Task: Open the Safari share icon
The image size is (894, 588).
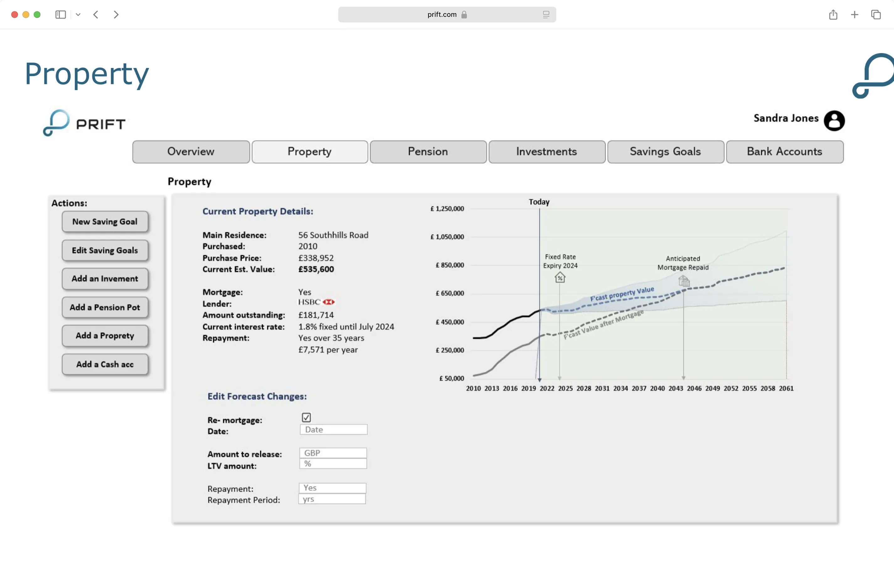Action: tap(833, 15)
